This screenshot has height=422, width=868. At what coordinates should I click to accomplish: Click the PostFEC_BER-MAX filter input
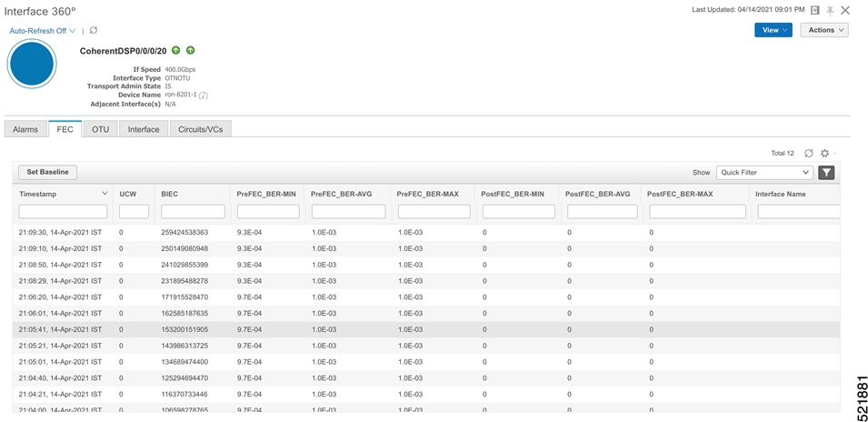click(x=697, y=212)
